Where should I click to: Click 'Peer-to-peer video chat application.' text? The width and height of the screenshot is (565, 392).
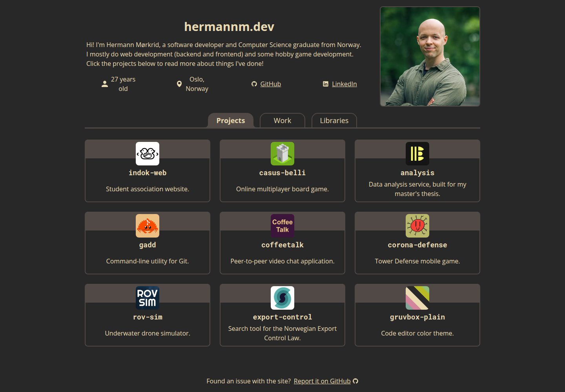tap(282, 261)
